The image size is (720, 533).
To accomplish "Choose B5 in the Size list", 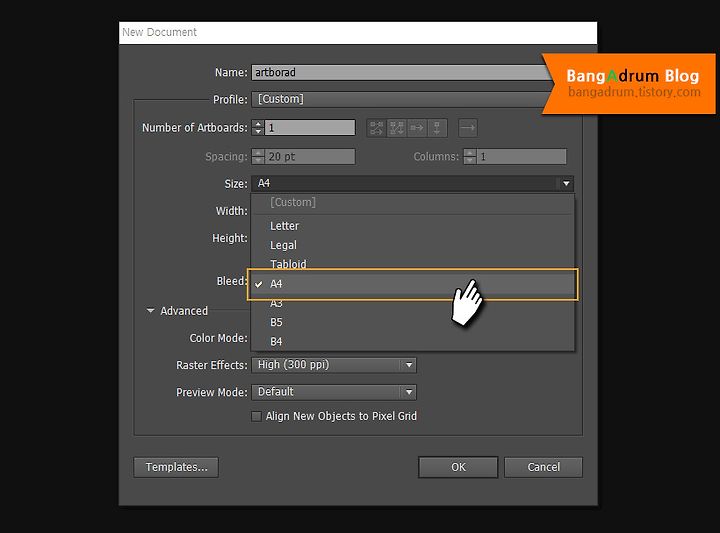I will click(x=412, y=322).
